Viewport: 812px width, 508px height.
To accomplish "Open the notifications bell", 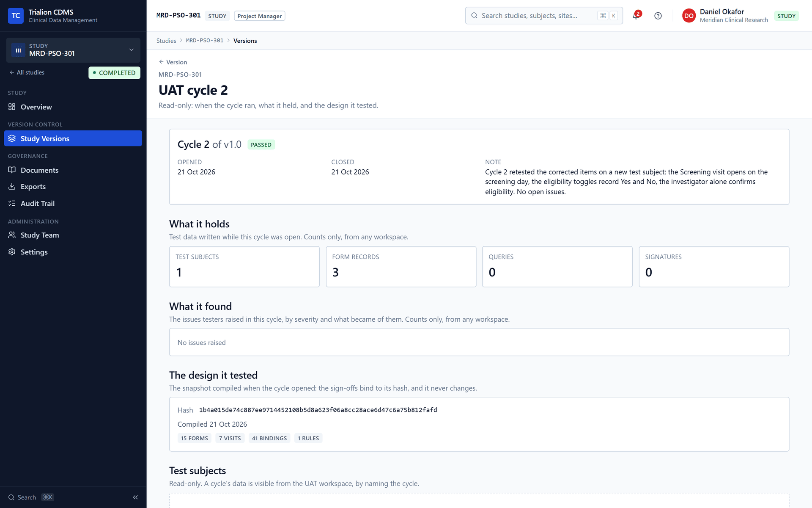I will (636, 16).
